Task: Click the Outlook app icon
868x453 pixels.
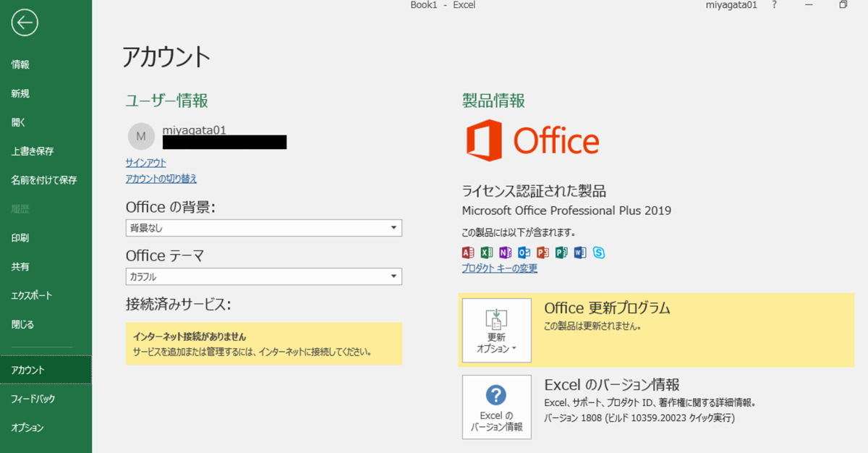Action: (524, 253)
